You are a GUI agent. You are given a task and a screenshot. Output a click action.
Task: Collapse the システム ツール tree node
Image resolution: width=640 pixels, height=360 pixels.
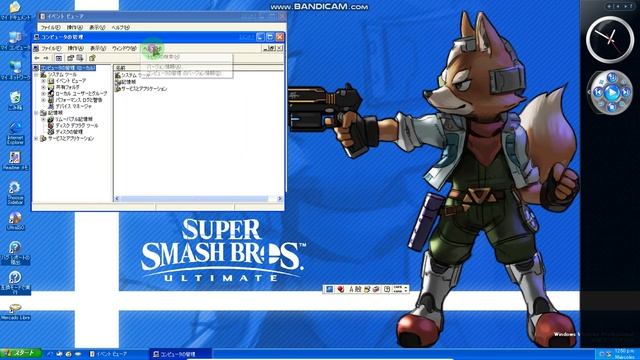[36, 75]
